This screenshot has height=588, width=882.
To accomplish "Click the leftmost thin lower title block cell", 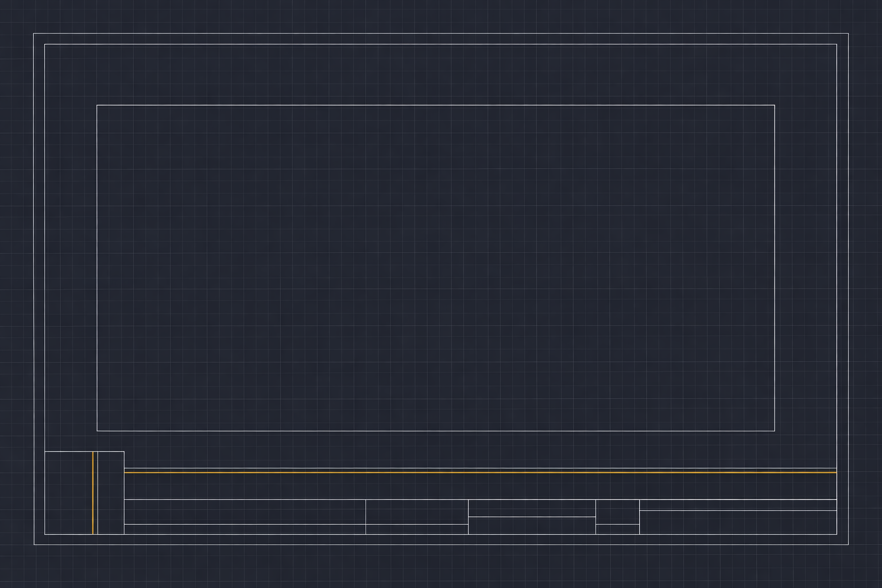I will (245, 529).
